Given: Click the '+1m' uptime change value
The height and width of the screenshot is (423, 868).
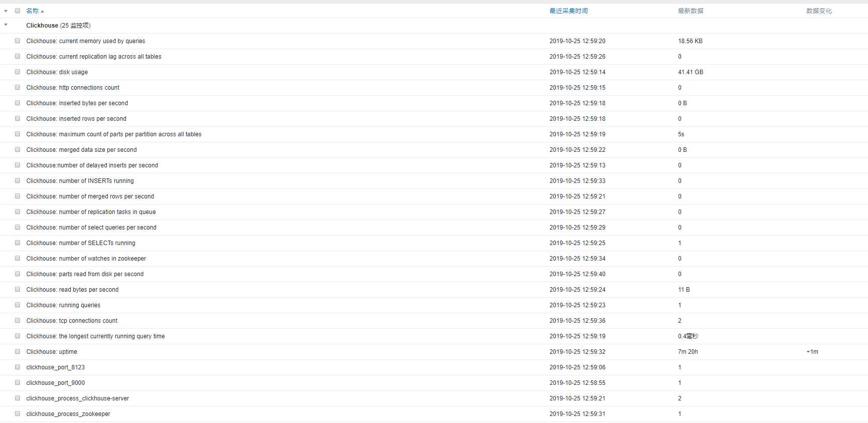Looking at the screenshot, I should click(812, 352).
